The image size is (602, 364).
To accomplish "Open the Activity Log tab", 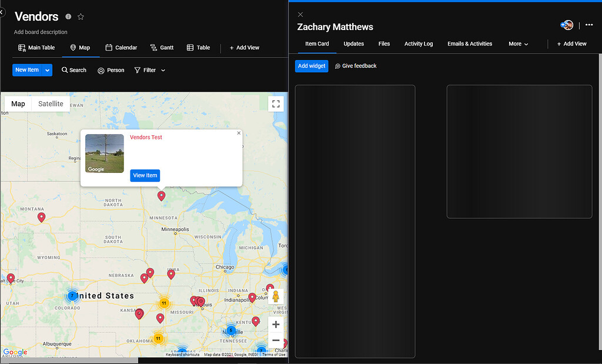I will pos(419,44).
